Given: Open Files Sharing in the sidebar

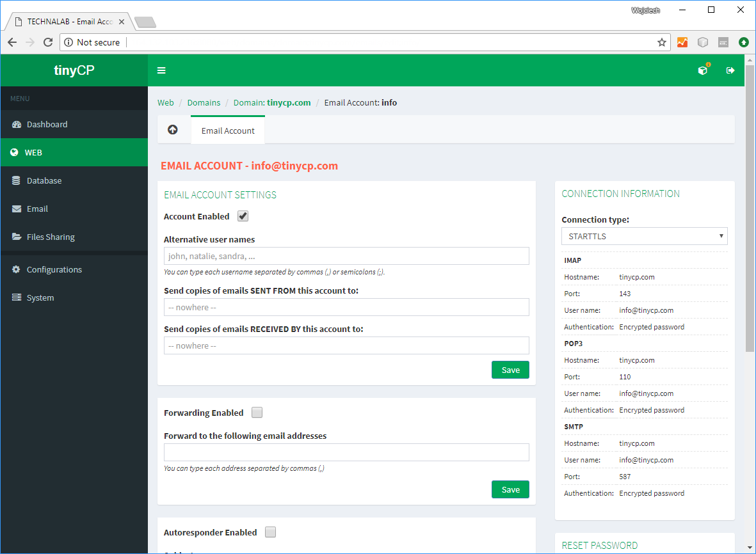Looking at the screenshot, I should point(74,237).
